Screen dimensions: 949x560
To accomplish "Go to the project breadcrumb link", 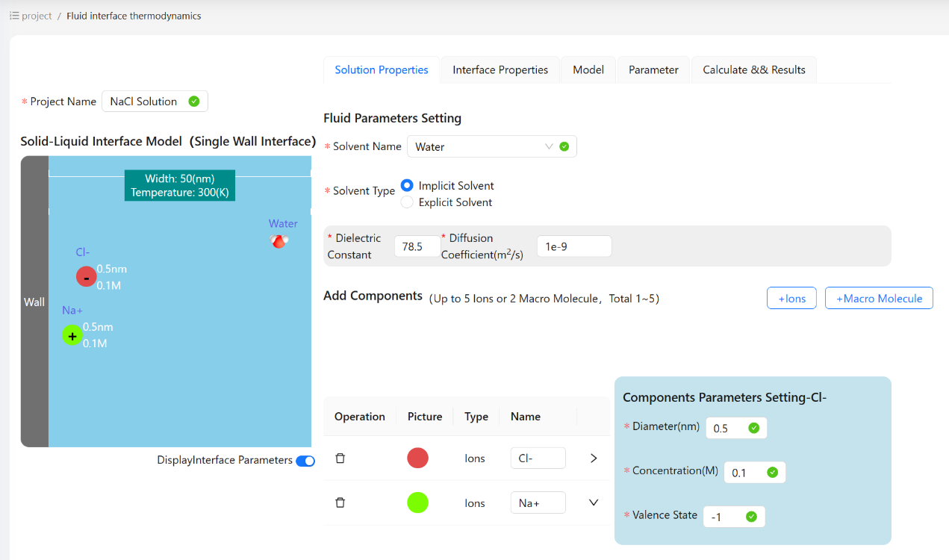I will tap(37, 16).
